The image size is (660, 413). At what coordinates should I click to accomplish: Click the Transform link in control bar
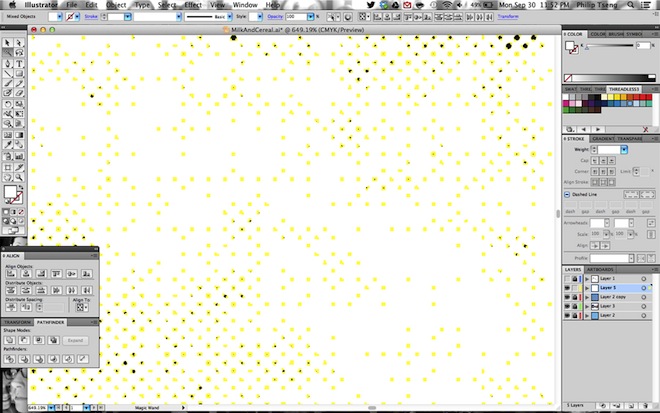[x=508, y=16]
